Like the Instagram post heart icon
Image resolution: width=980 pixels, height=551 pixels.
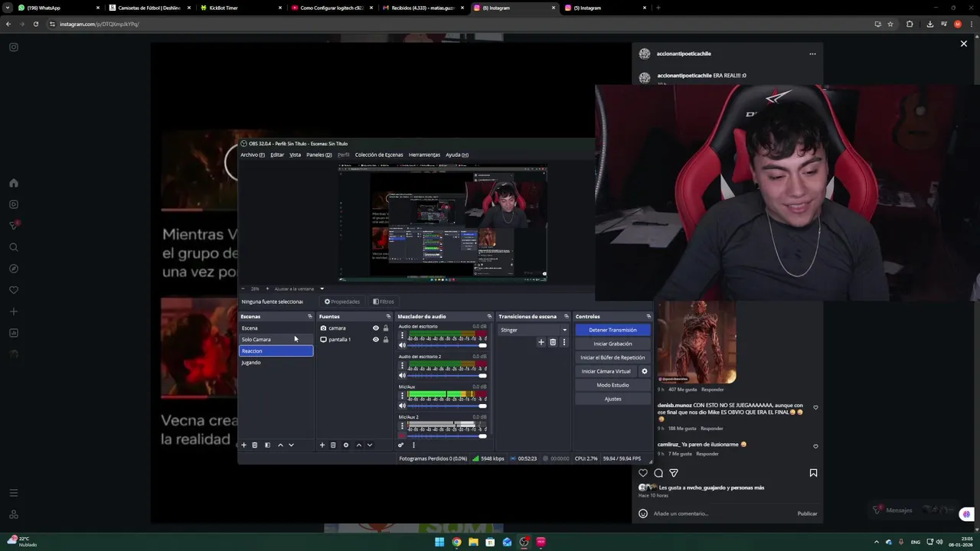pos(643,473)
